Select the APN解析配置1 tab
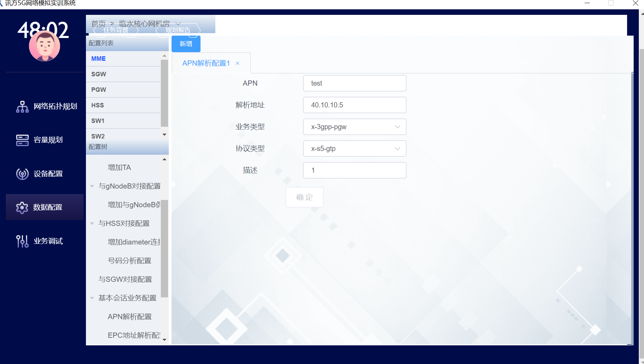The image size is (644, 364). 206,63
